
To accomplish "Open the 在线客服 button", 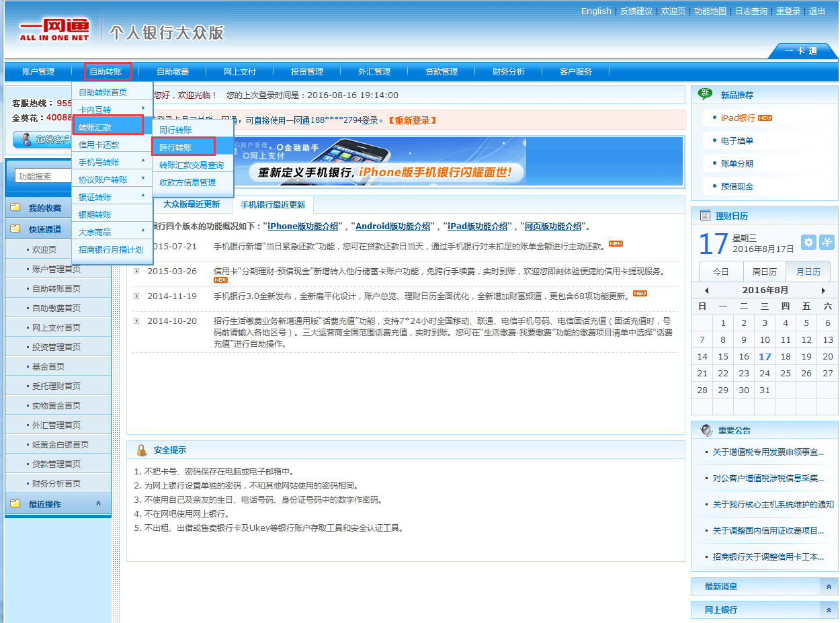I will coord(42,140).
